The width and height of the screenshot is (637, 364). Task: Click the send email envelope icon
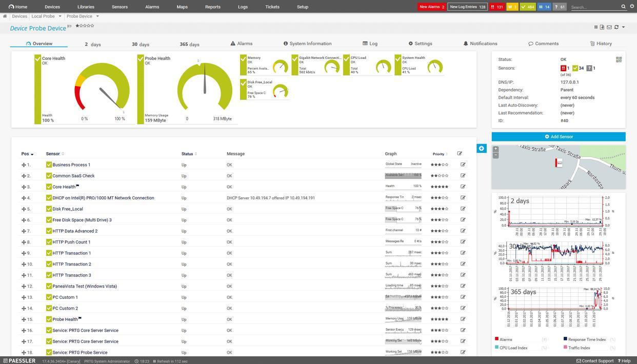click(609, 27)
